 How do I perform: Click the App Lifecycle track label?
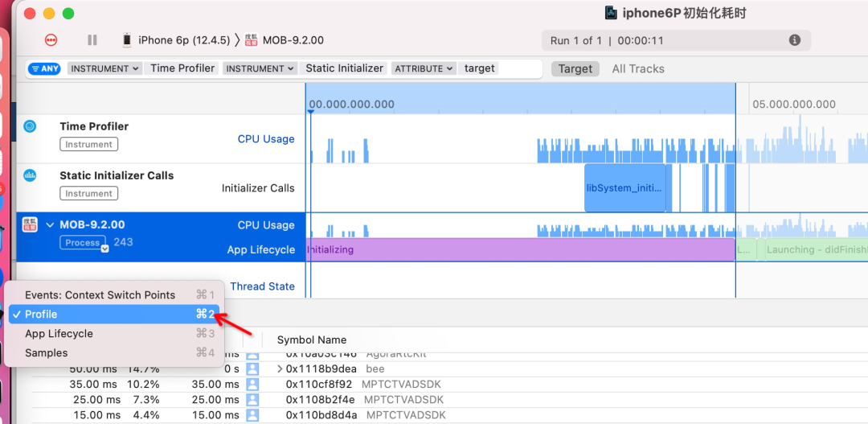pos(260,250)
